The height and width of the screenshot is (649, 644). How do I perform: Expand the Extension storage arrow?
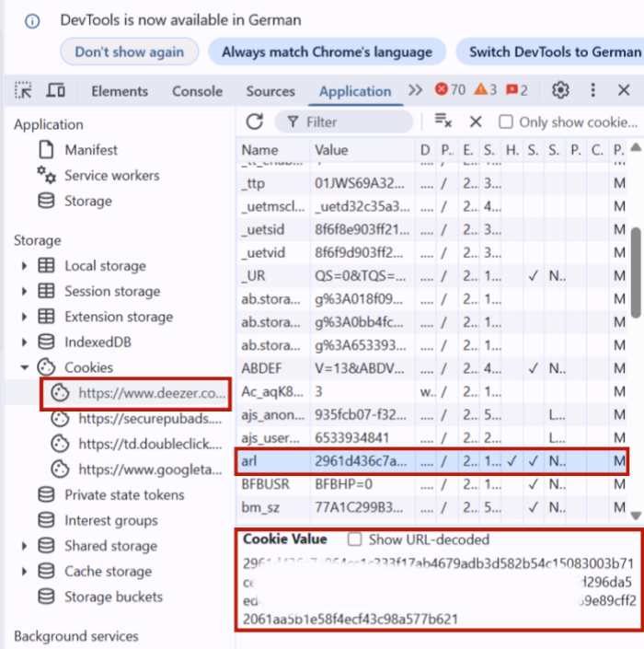pyautogui.click(x=24, y=317)
